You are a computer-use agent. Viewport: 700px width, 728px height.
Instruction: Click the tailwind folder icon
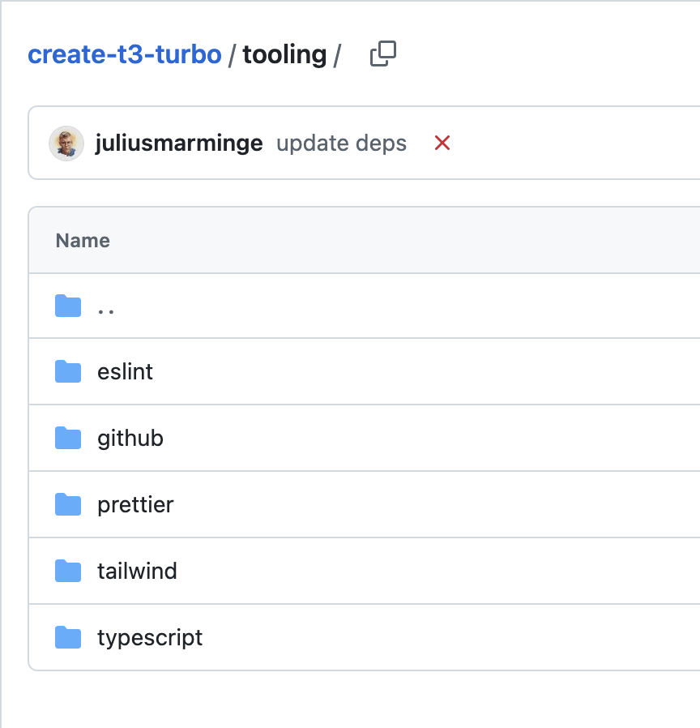pyautogui.click(x=68, y=571)
